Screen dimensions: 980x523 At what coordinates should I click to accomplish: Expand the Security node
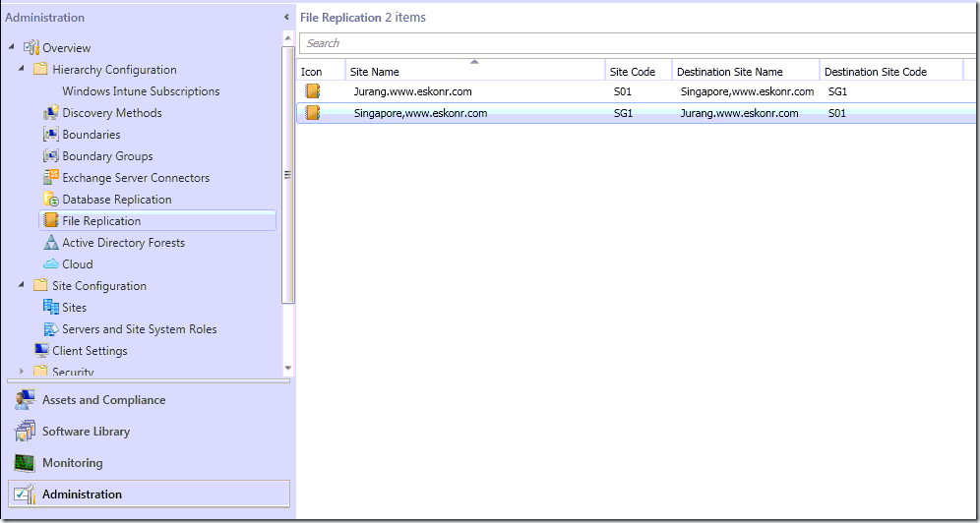(x=22, y=372)
